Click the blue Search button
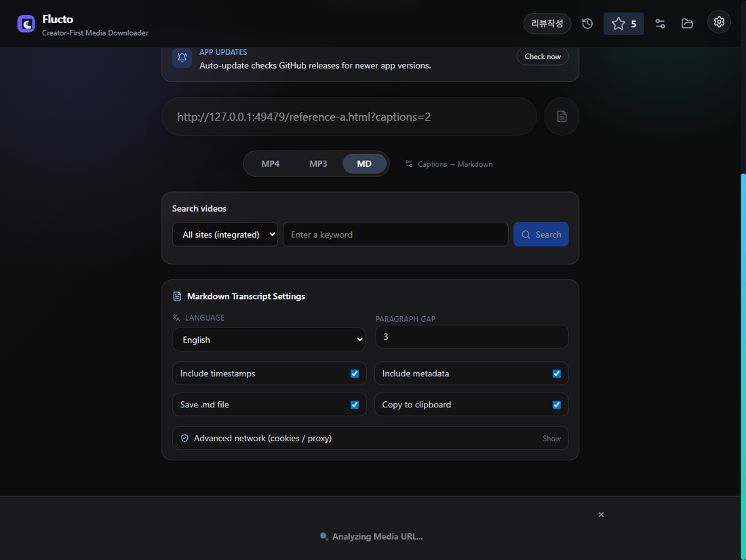 tap(541, 235)
